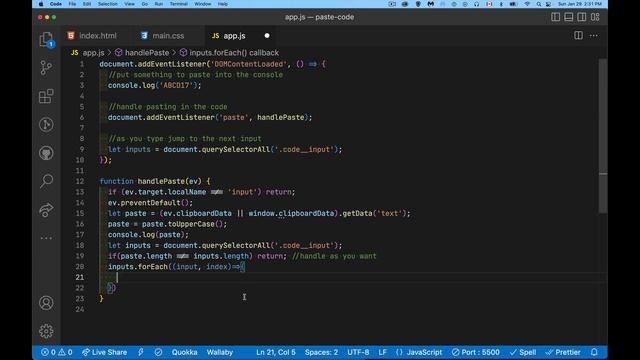Open the Apple menu
640x360 pixels.
click(41, 4)
